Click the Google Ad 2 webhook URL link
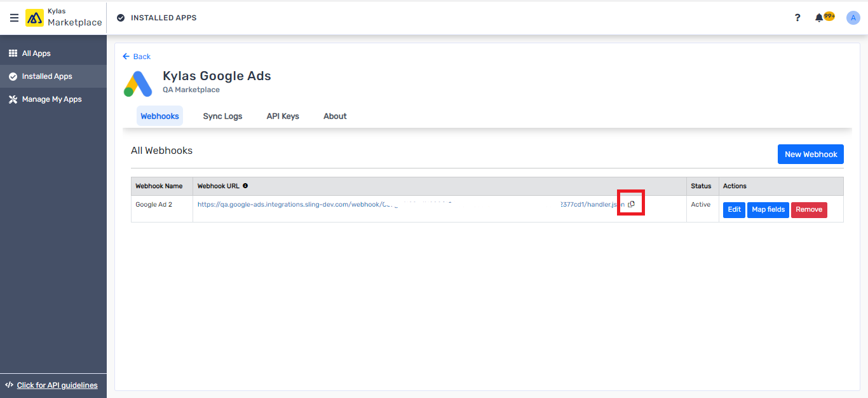The width and height of the screenshot is (868, 398). pos(411,205)
